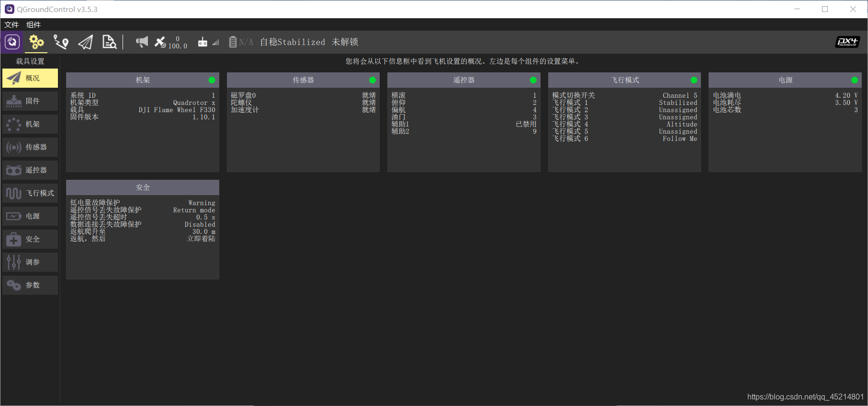
Task: Click DJI Flame Wheel F330 vehicle value
Action: coord(177,110)
